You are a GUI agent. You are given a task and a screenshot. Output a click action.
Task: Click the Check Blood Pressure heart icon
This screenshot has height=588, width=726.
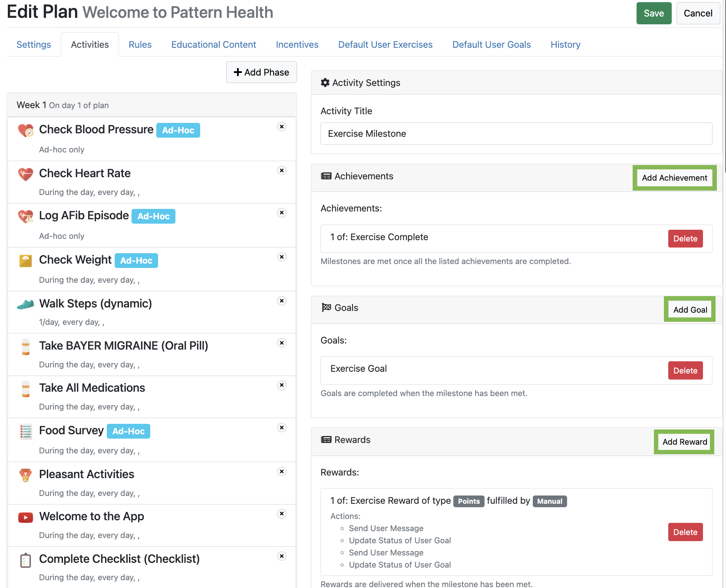pos(26,130)
